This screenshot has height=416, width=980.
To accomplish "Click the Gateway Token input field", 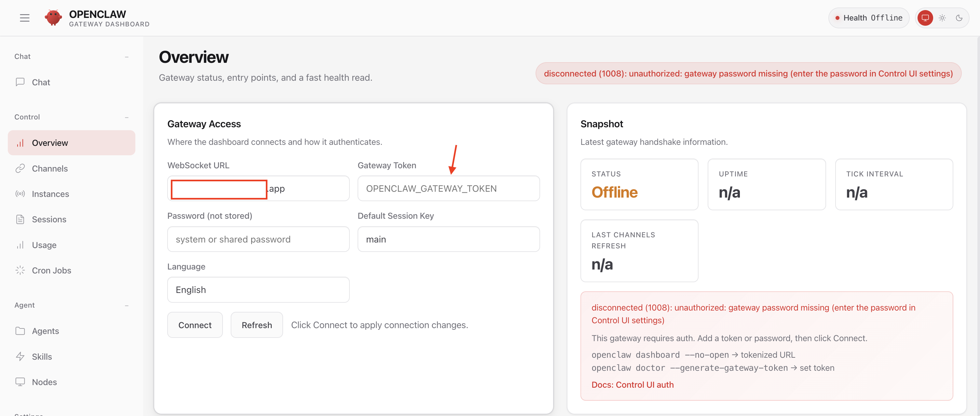I will point(448,189).
